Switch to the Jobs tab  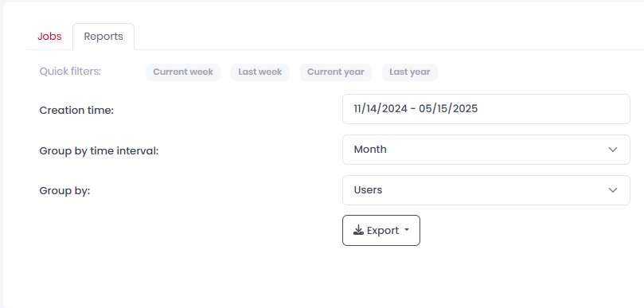click(49, 36)
